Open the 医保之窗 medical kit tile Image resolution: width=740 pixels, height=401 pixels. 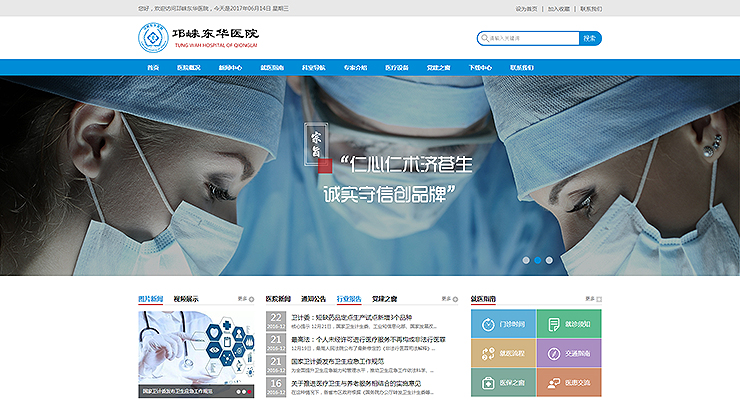[502, 383]
